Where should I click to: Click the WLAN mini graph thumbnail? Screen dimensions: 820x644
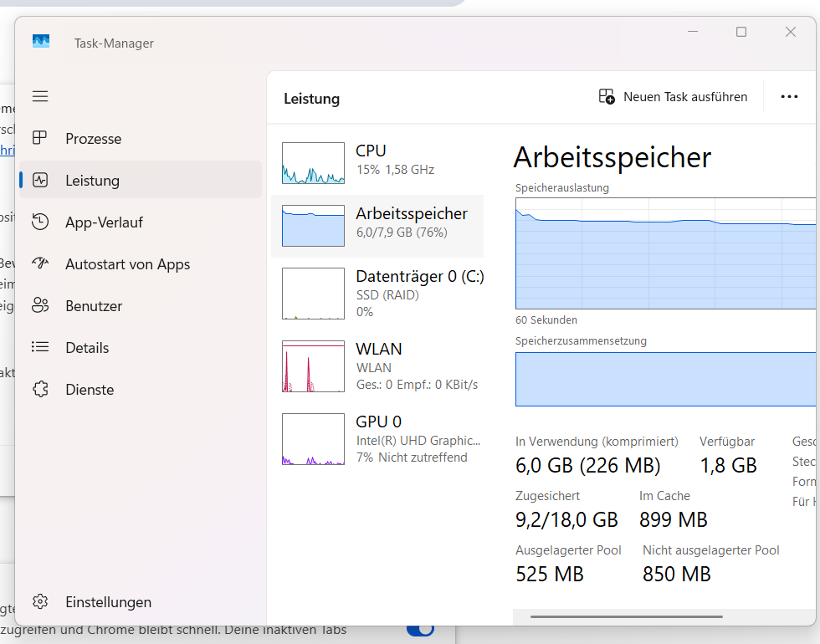pos(313,366)
